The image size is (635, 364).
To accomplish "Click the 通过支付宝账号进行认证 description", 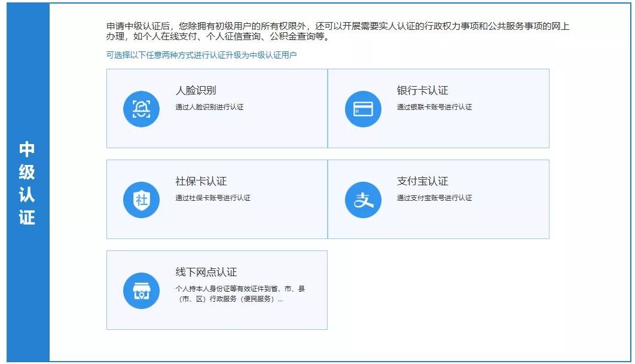I will 434,198.
